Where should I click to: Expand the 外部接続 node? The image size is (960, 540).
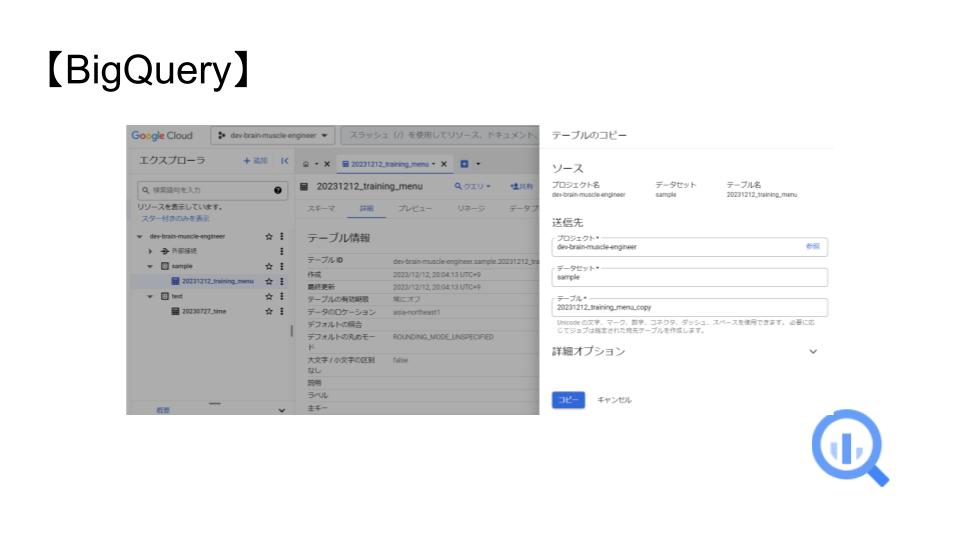[150, 251]
